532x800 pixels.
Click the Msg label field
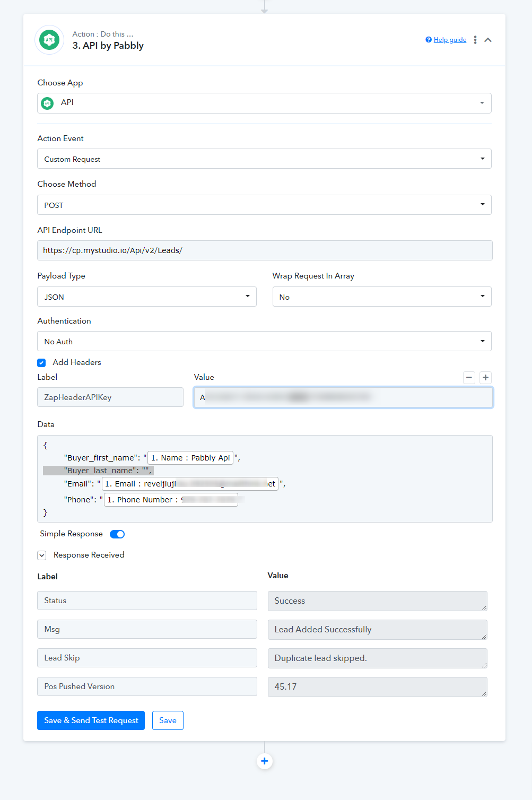click(147, 629)
